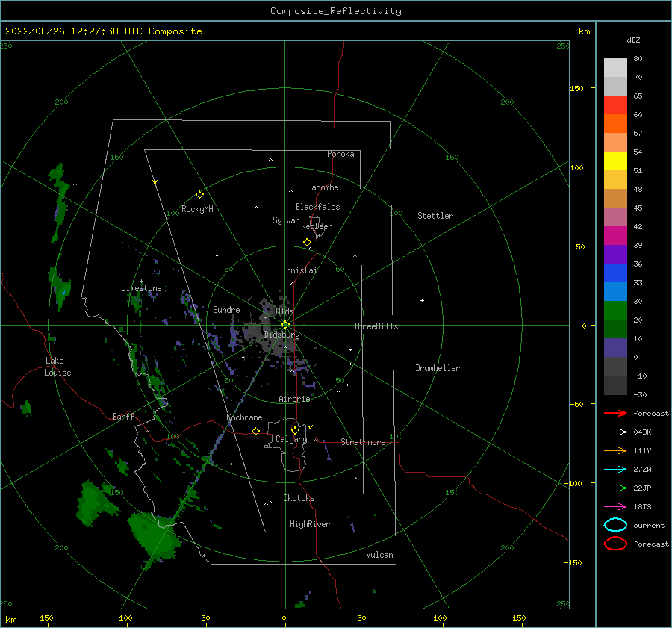Click the HighRiver town label
Screen dimensions: 672x628
310,524
